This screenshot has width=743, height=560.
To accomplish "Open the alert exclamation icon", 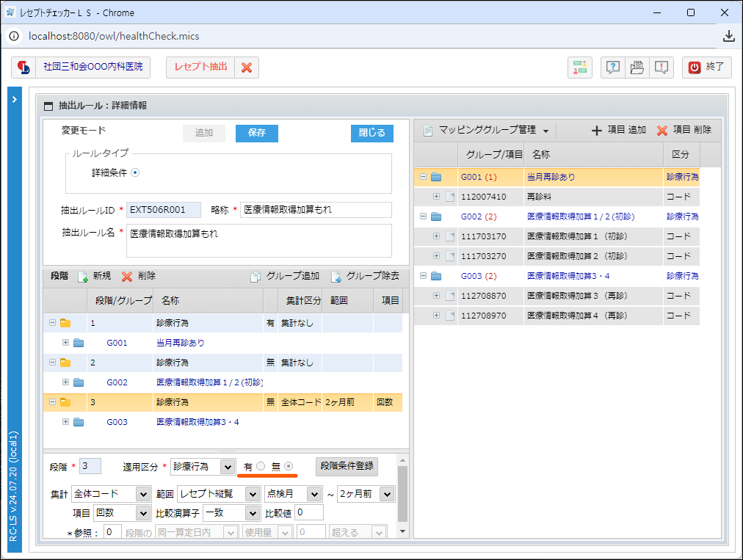I will 661,68.
